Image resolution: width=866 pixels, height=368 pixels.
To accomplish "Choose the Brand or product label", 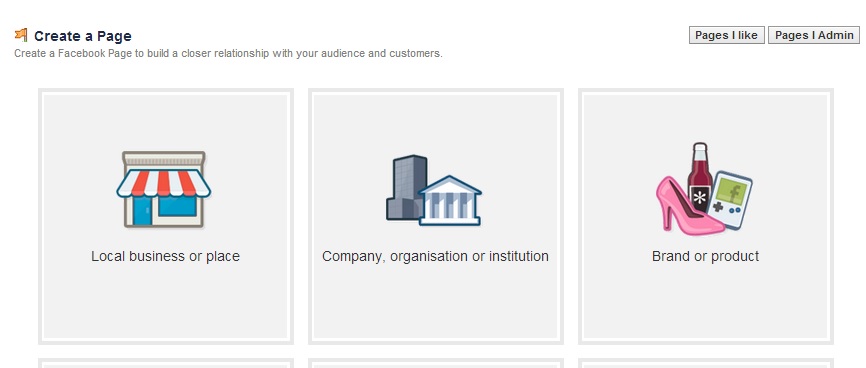I will (705, 256).
